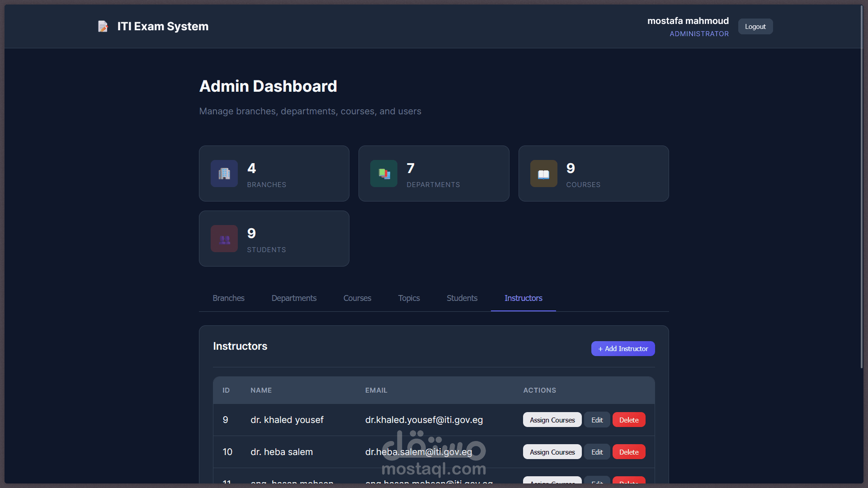Click the Departments stacked books icon
Image resolution: width=868 pixels, height=488 pixels.
pos(384,174)
